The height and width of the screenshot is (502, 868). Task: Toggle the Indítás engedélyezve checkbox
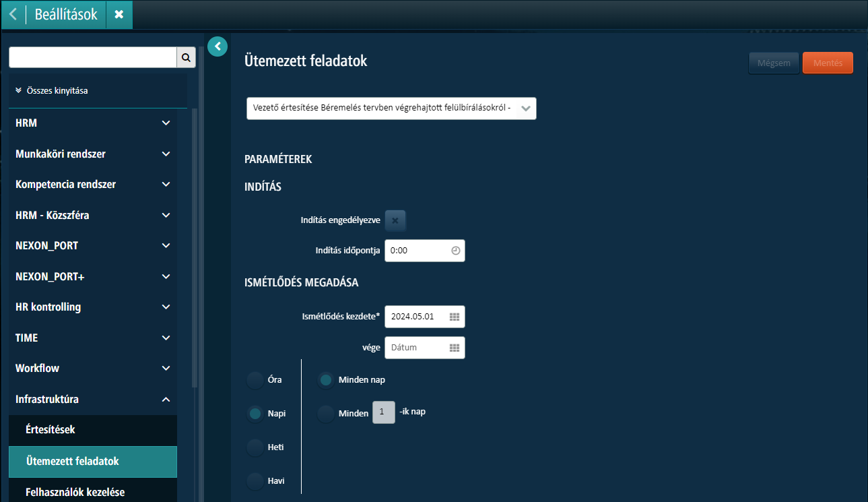(x=395, y=220)
